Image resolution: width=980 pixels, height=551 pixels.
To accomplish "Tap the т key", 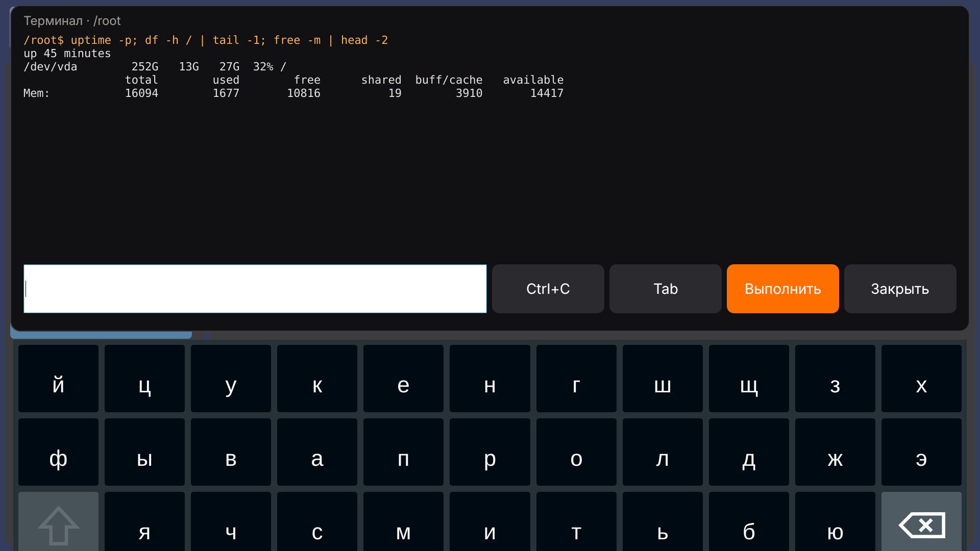I will pyautogui.click(x=576, y=522).
